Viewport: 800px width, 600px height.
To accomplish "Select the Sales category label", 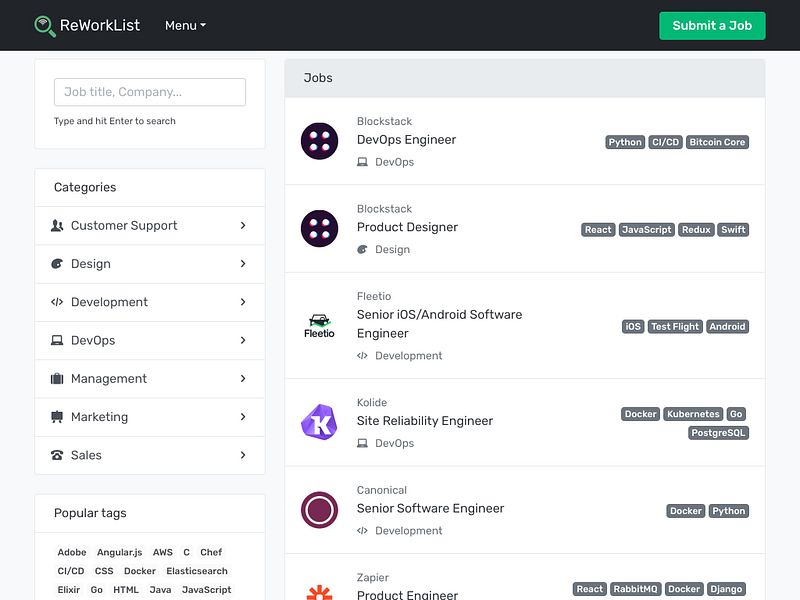I will [x=86, y=455].
